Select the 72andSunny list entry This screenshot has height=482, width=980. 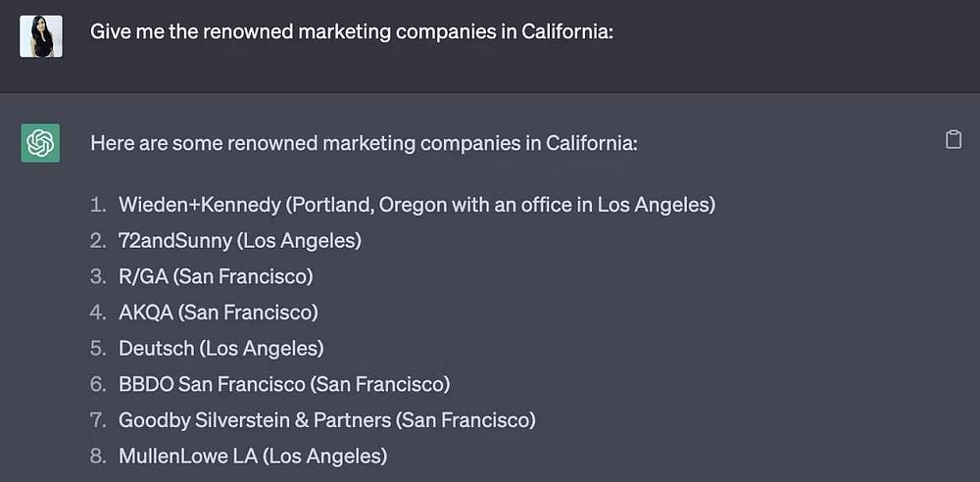[x=240, y=240]
